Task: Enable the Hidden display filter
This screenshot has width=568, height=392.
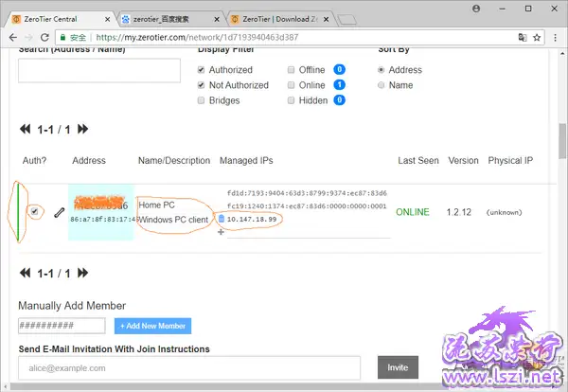Action: click(291, 100)
